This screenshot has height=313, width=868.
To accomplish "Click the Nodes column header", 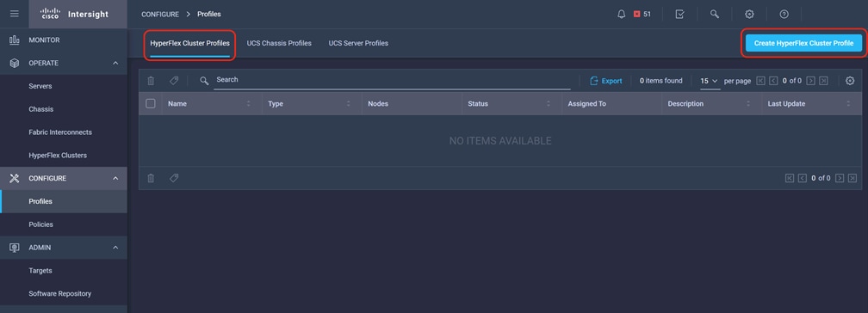I will 412,104.
